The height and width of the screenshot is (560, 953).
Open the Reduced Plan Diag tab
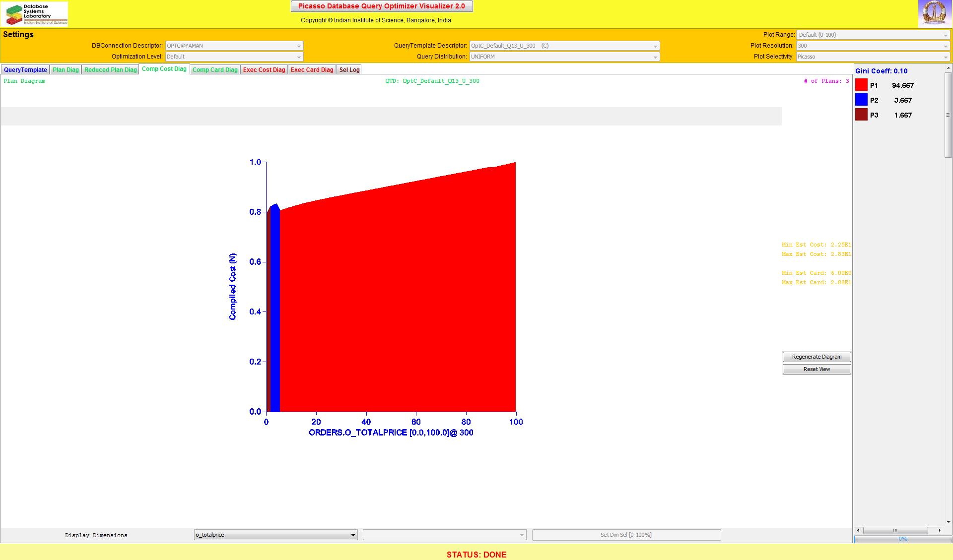click(110, 70)
